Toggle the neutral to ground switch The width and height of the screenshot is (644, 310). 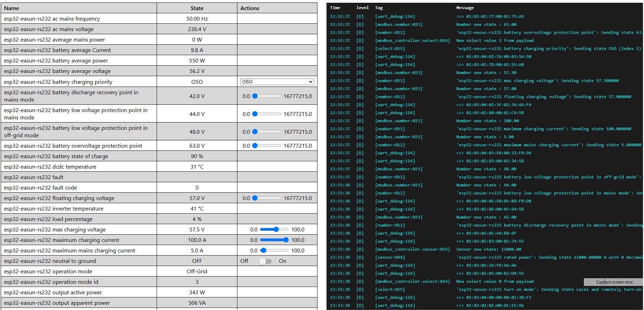265,261
